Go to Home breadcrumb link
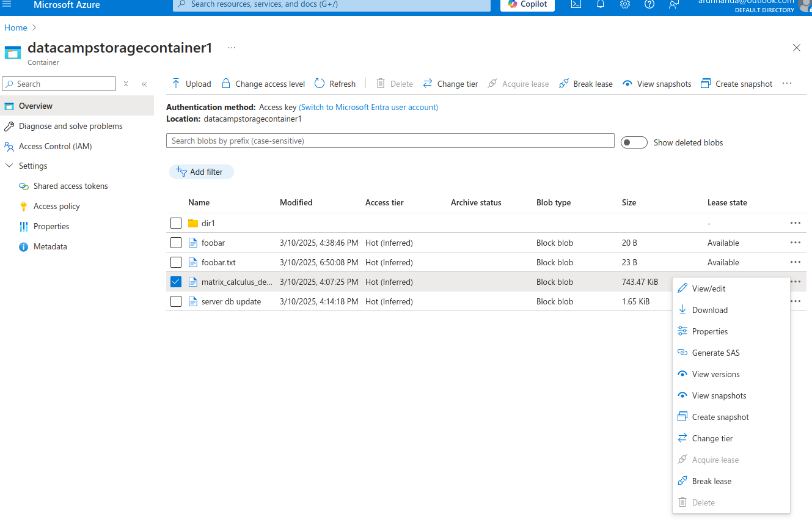The width and height of the screenshot is (812, 522). click(x=16, y=28)
